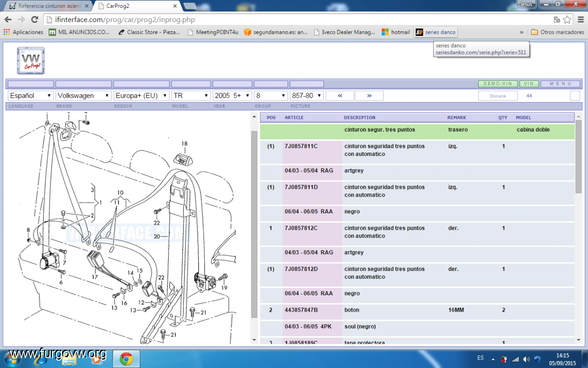Click the green cinturon segur. tres puntos row
This screenshot has width=588, height=368.
417,131
